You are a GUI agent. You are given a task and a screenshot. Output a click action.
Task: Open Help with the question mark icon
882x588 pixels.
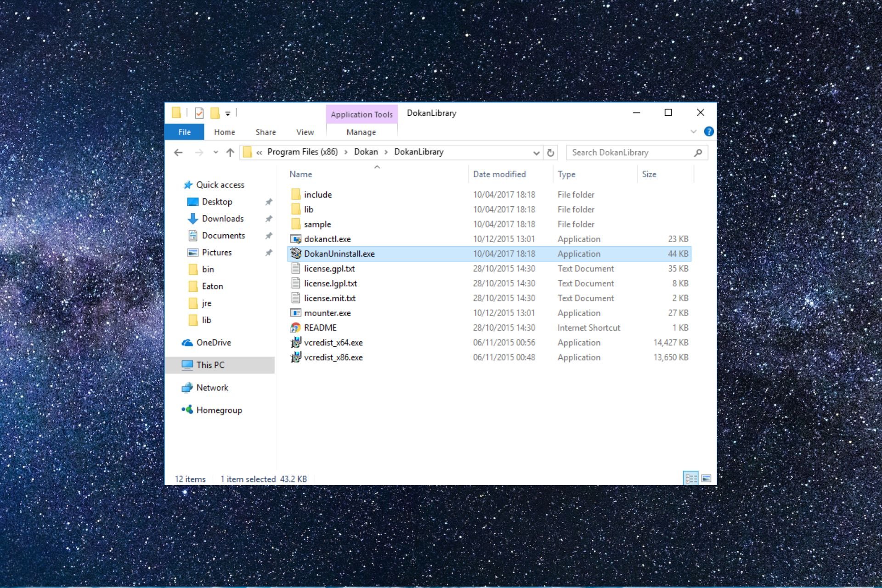709,132
